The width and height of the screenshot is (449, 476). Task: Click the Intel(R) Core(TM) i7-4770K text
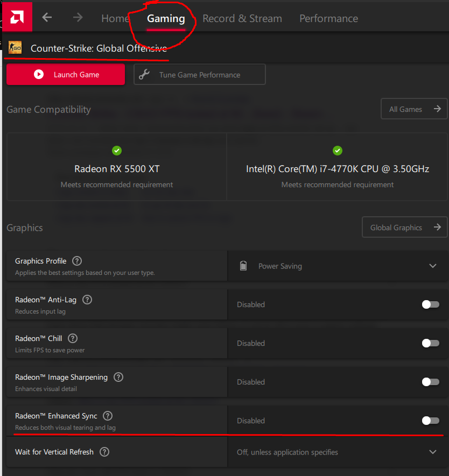coord(337,169)
